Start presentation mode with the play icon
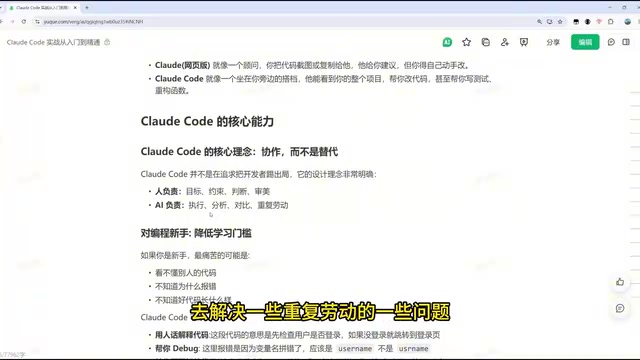This screenshot has height=360, width=640. pyautogui.click(x=524, y=42)
